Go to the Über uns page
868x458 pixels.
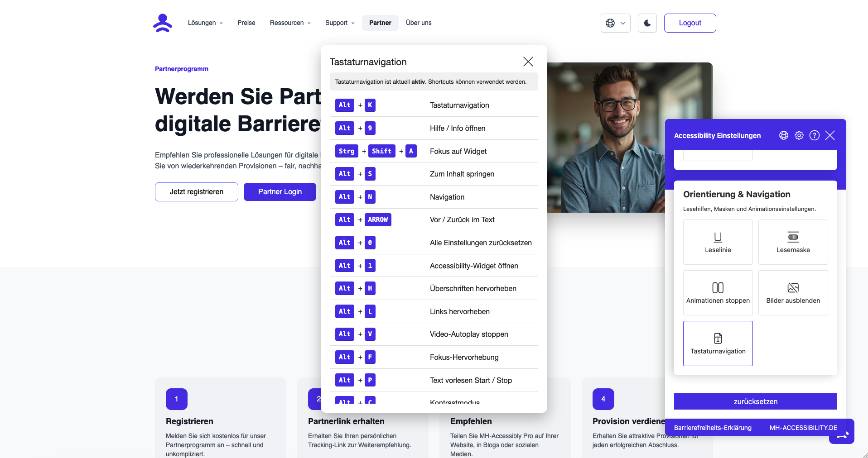point(418,23)
